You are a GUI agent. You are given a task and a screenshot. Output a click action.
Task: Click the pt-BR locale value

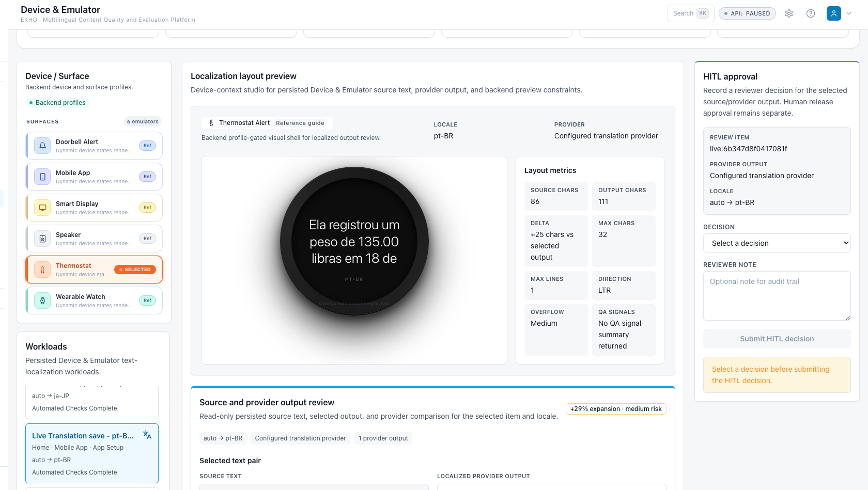(443, 136)
